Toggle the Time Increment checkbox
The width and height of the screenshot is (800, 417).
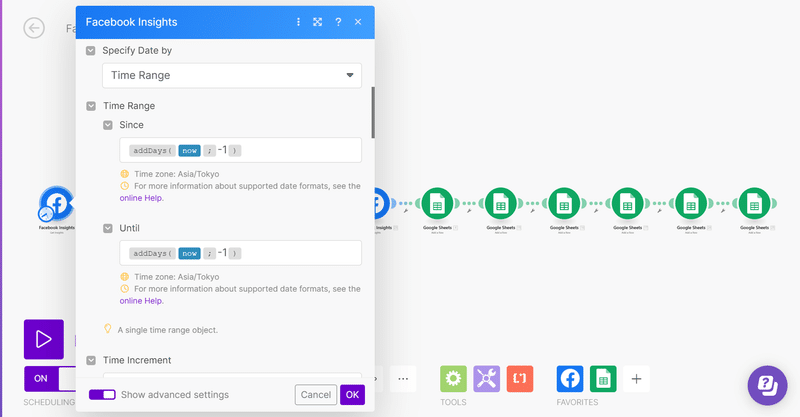91,360
